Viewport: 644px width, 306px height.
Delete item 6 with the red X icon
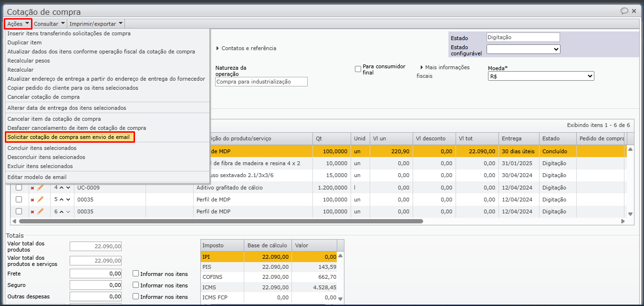click(32, 212)
